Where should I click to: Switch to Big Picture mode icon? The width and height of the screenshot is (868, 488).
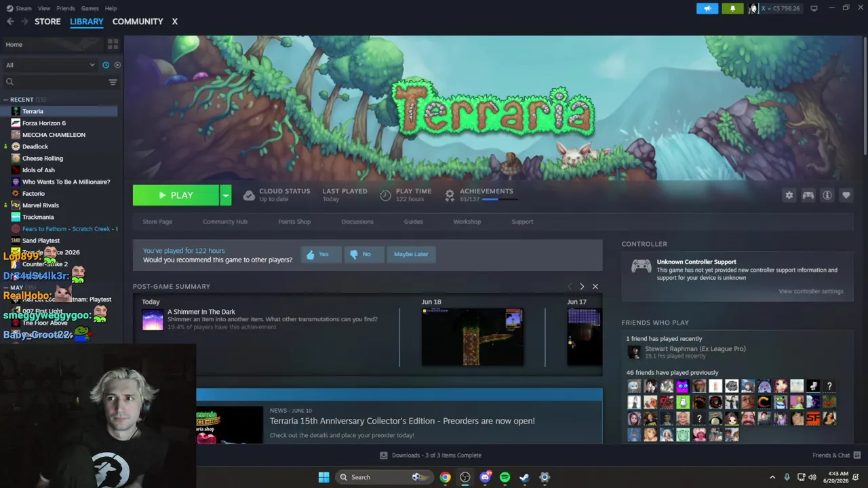click(x=814, y=8)
